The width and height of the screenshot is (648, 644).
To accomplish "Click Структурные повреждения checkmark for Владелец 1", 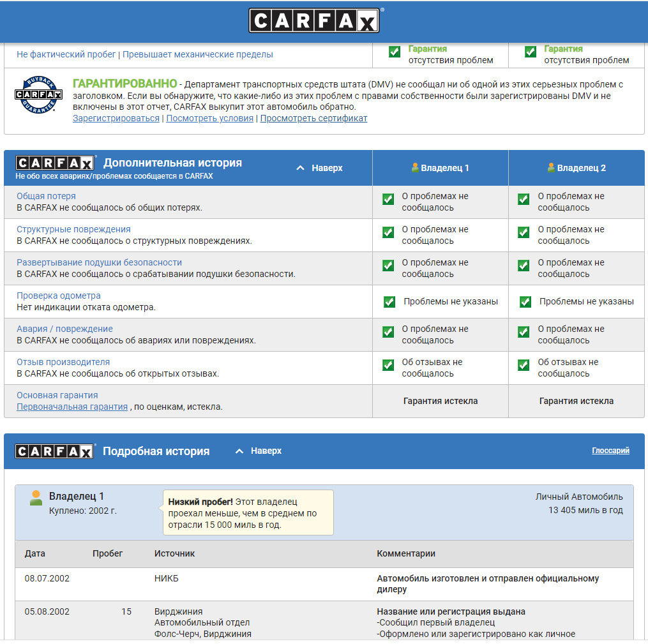I will [388, 232].
